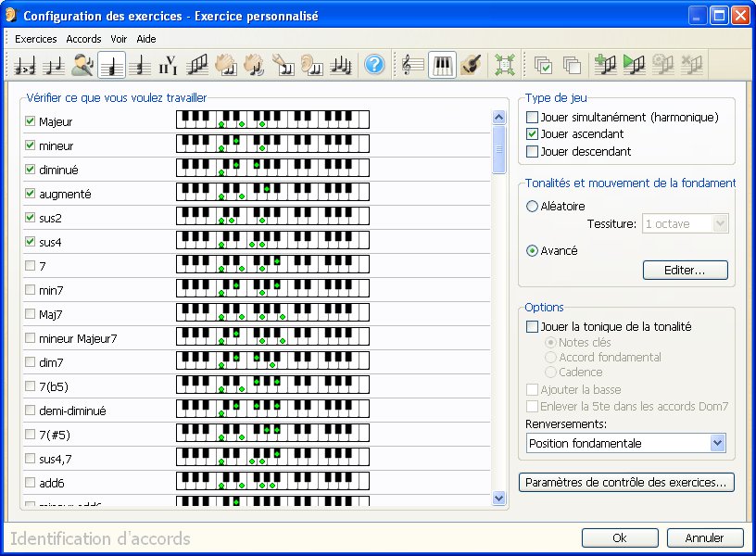Image resolution: width=756 pixels, height=556 pixels.
Task: Click the play exercise green arrow icon
Action: coord(635,65)
